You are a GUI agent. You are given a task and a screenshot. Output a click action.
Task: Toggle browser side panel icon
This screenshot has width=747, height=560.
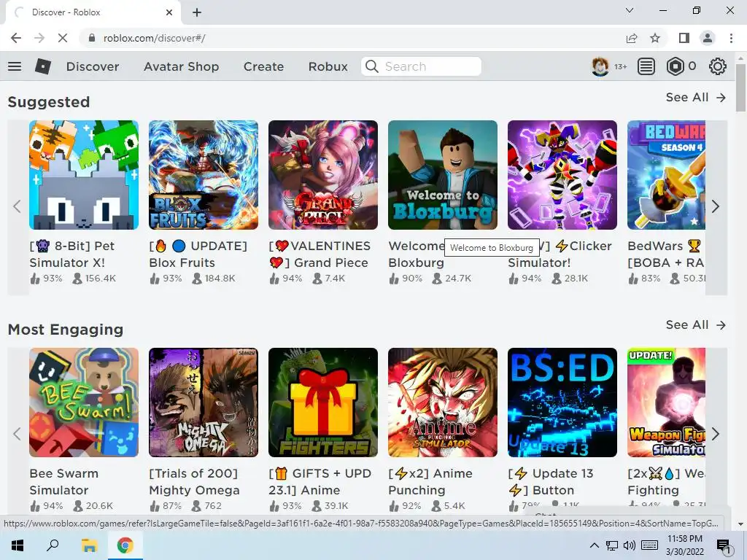684,38
